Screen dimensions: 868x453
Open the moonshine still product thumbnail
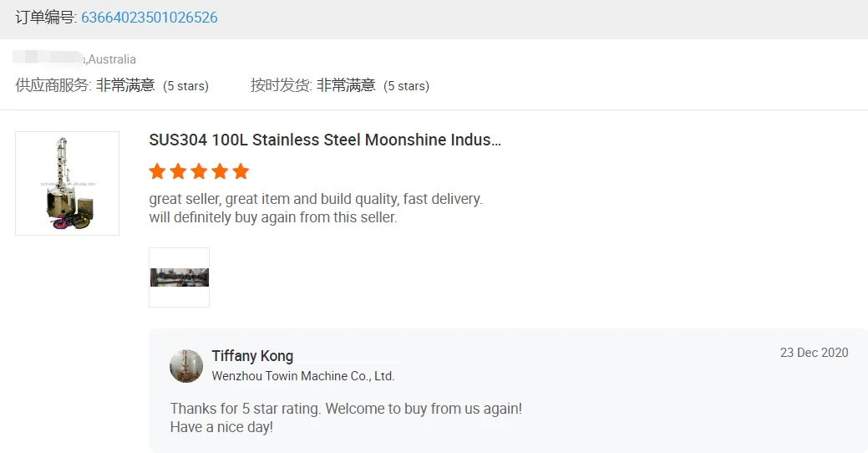[x=68, y=183]
